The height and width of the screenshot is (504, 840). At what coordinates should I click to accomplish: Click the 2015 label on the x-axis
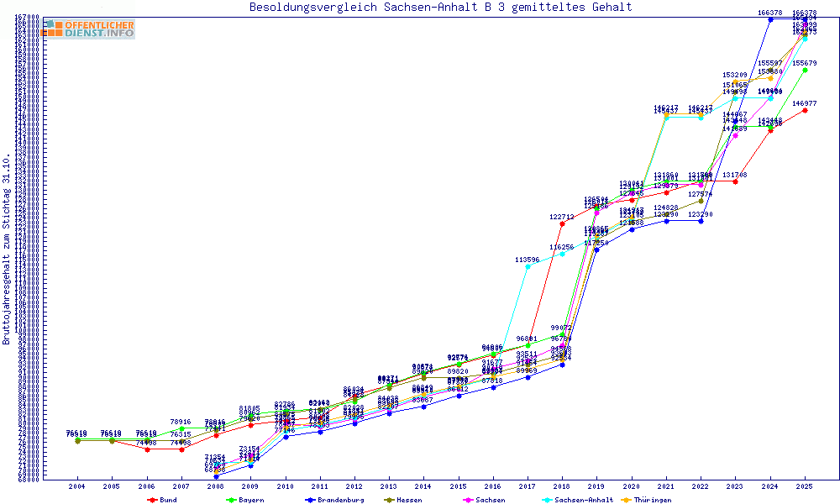[458, 486]
